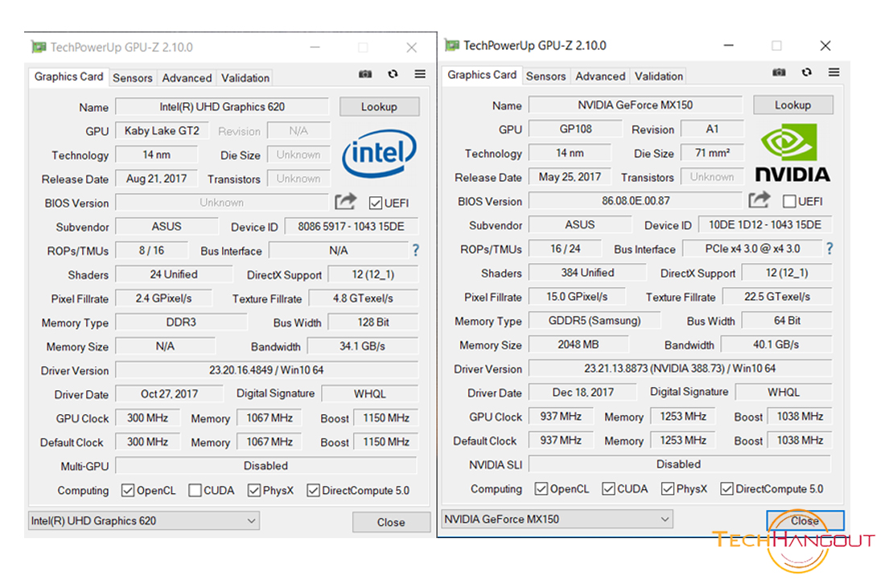Open hamburger menu in NVIDIA GPU-Z window
Screen dimensions: 885x588
tap(834, 72)
